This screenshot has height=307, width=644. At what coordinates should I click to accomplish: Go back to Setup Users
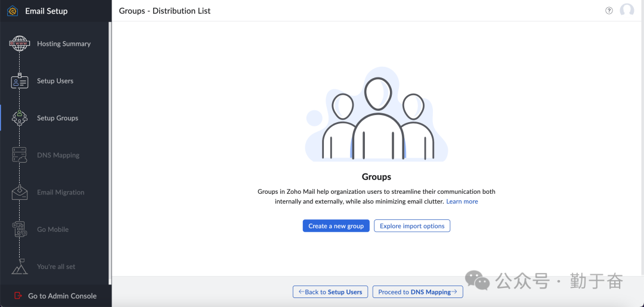(330, 292)
